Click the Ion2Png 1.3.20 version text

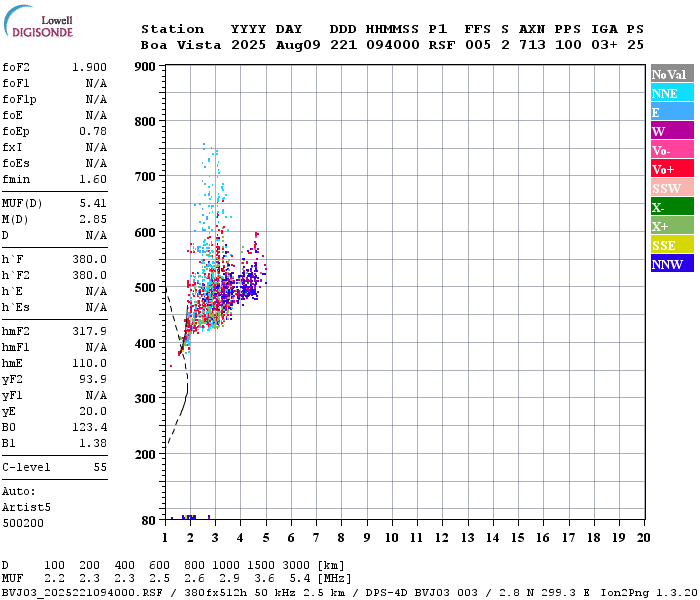[649, 593]
